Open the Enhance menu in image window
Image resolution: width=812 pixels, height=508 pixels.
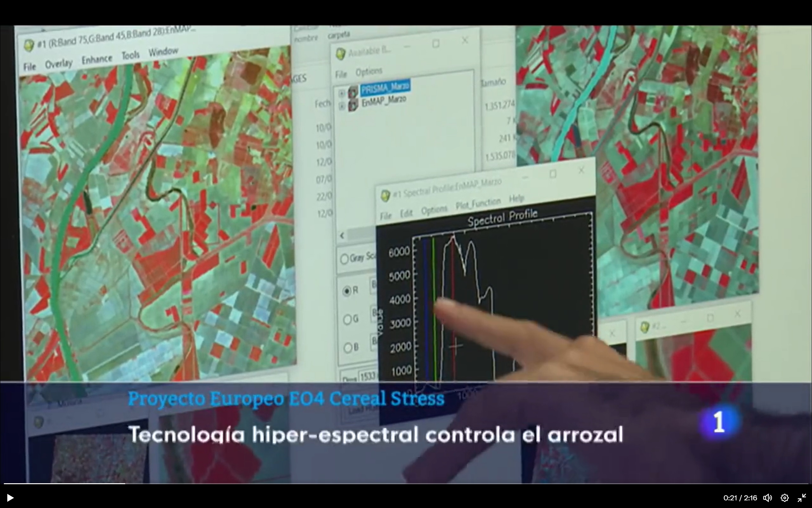(97, 59)
